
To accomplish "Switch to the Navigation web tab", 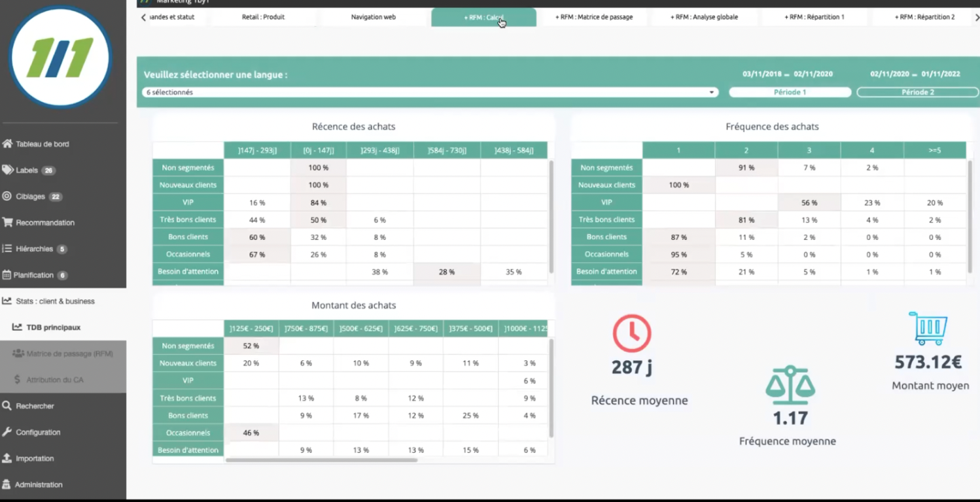I will point(374,17).
